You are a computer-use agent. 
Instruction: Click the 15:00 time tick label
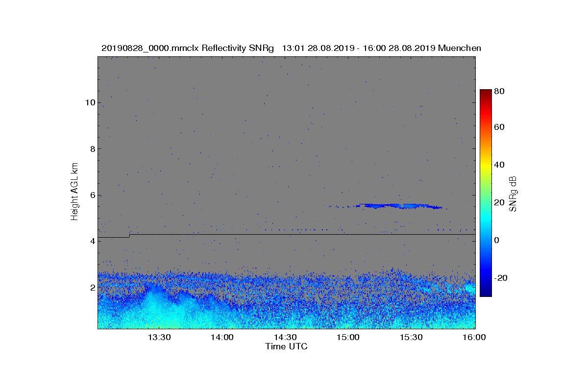(348, 337)
